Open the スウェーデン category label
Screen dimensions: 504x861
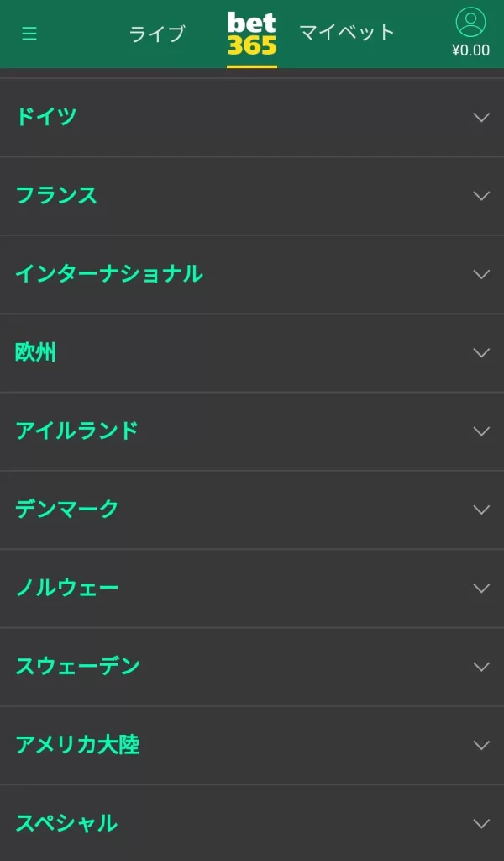pyautogui.click(x=77, y=667)
